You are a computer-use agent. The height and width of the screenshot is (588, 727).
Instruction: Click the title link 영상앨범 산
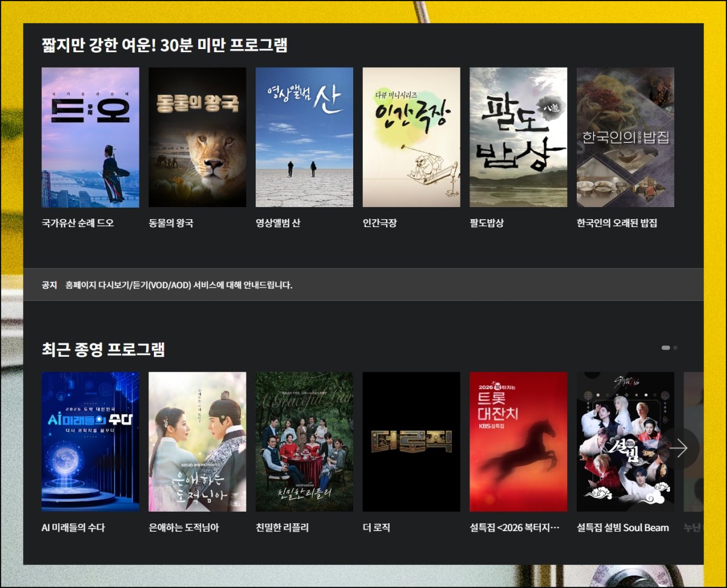tap(278, 223)
